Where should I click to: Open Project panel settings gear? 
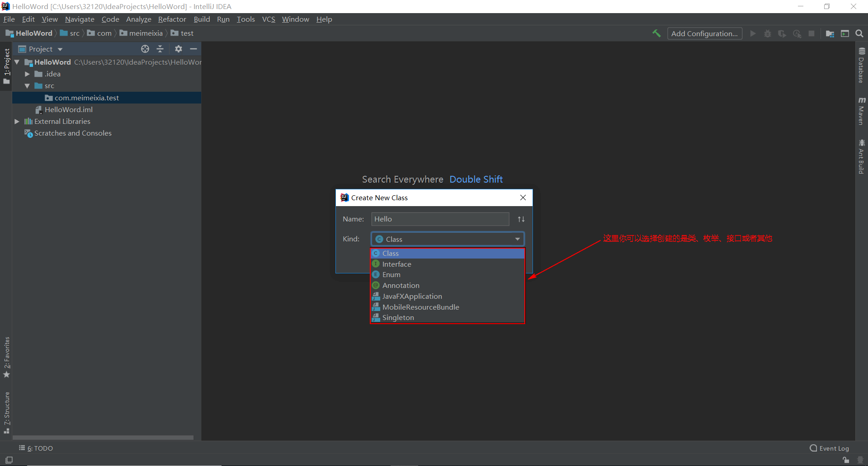click(x=179, y=49)
